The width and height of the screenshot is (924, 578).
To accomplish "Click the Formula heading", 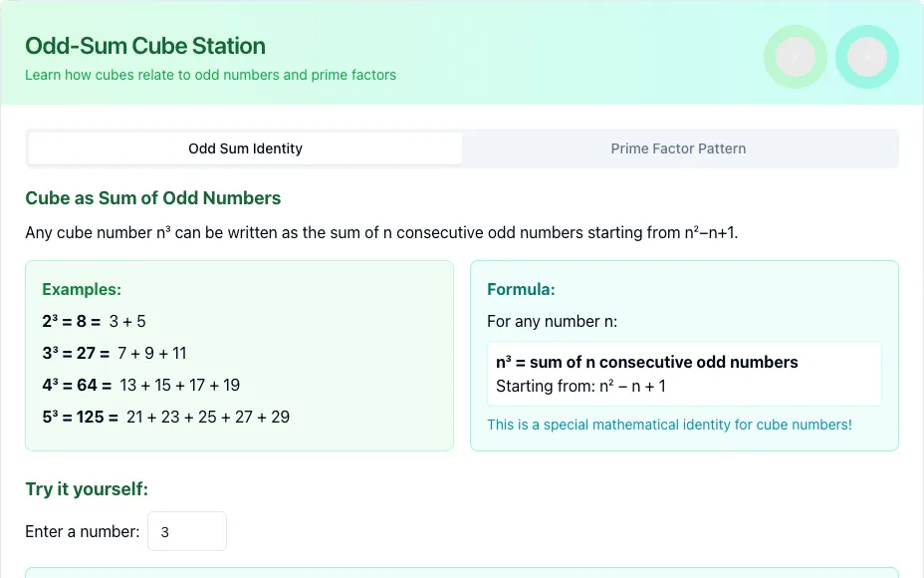I will (521, 290).
